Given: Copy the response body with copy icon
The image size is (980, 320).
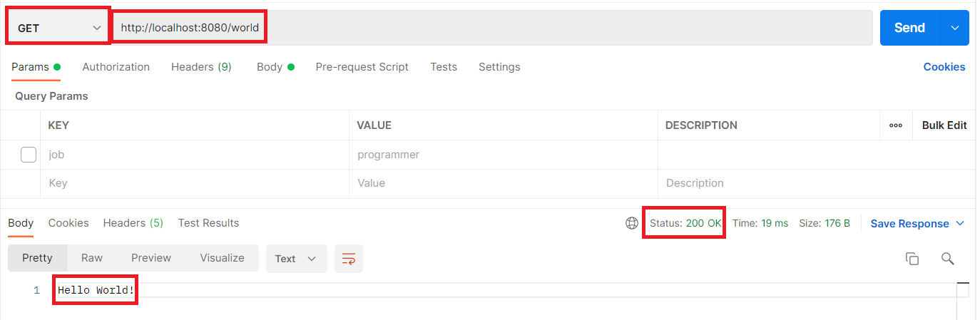Looking at the screenshot, I should [x=912, y=259].
